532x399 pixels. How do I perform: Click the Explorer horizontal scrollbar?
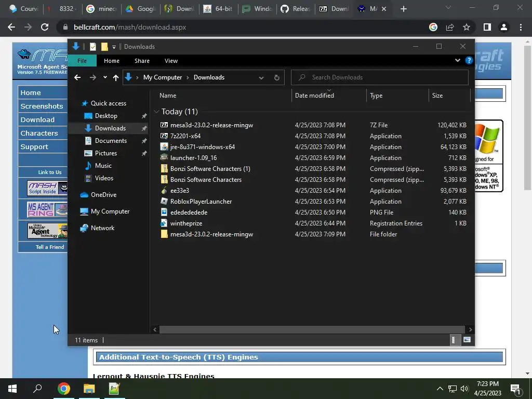pos(312,329)
